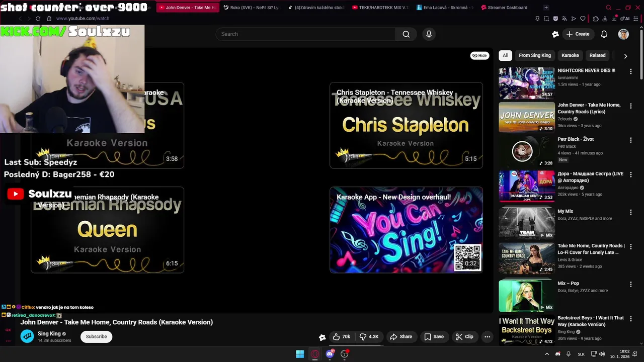Open I Want It That Way karaoke thumbnail
This screenshot has width=644, height=362.
tap(527, 331)
